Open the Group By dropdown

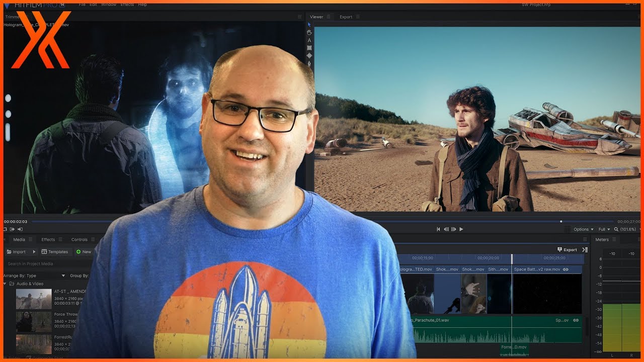79,276
